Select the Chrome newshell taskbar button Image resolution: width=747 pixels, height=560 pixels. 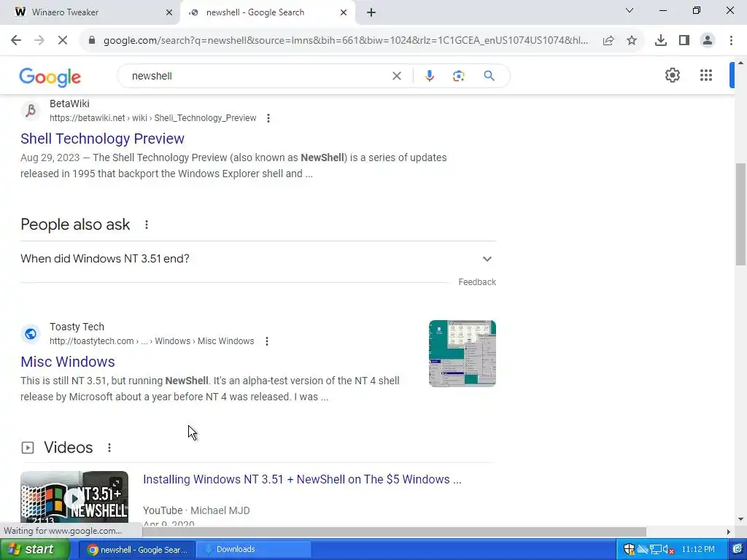coord(136,550)
